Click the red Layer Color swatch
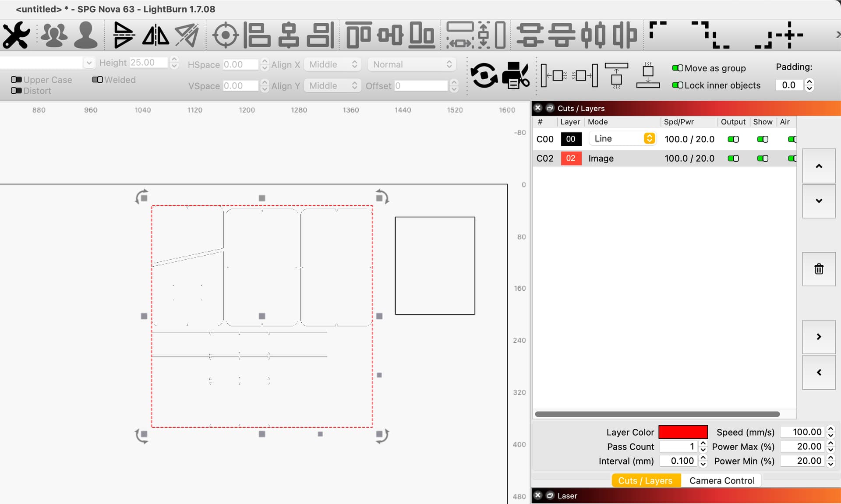The image size is (841, 504). [683, 432]
